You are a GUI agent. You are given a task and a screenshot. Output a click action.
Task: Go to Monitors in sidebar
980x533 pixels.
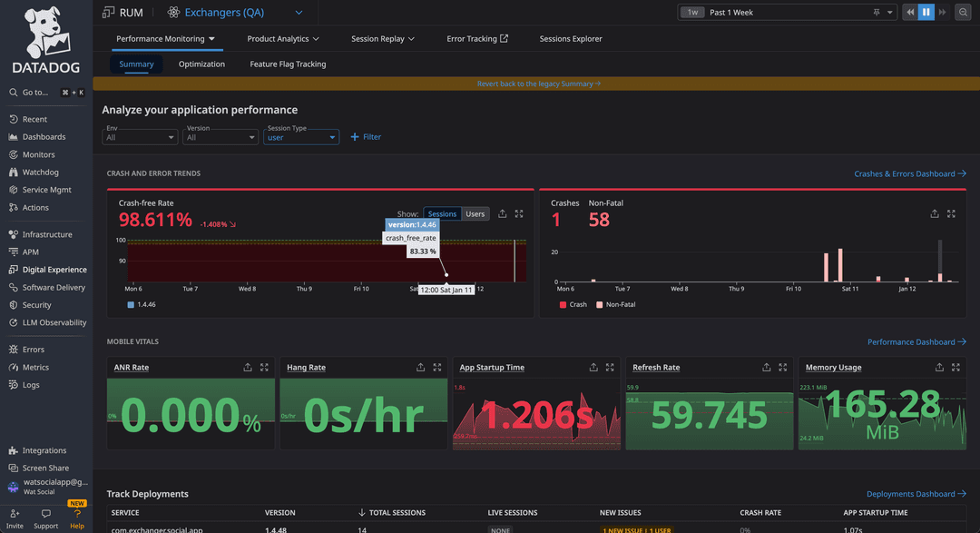coord(38,154)
